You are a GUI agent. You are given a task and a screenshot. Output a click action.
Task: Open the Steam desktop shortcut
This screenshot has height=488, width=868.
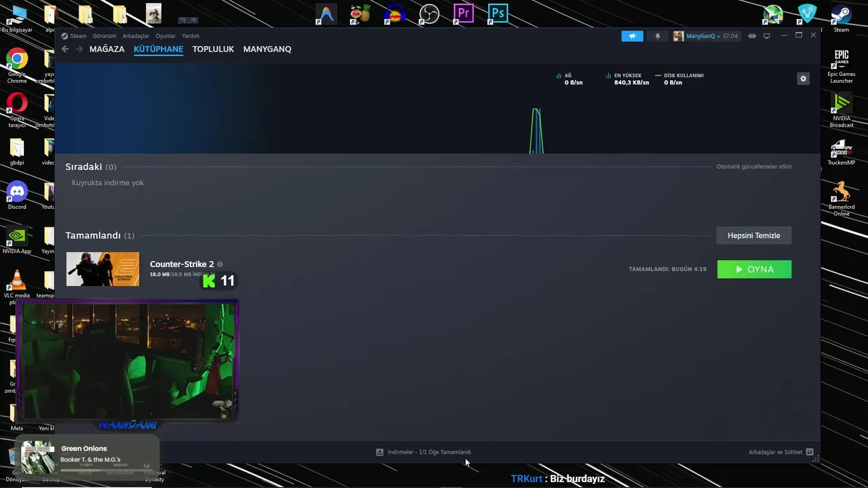coord(842,18)
